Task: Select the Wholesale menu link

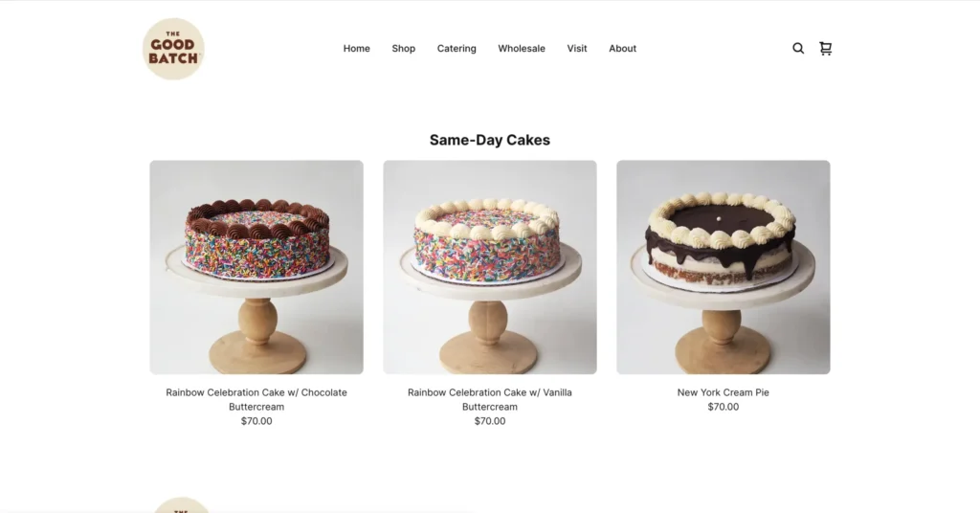Action: [522, 48]
